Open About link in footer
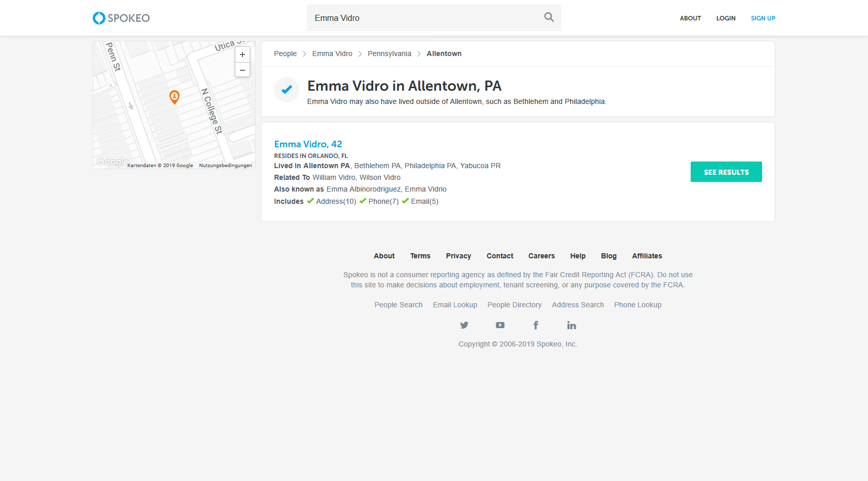The width and height of the screenshot is (868, 481). 384,256
